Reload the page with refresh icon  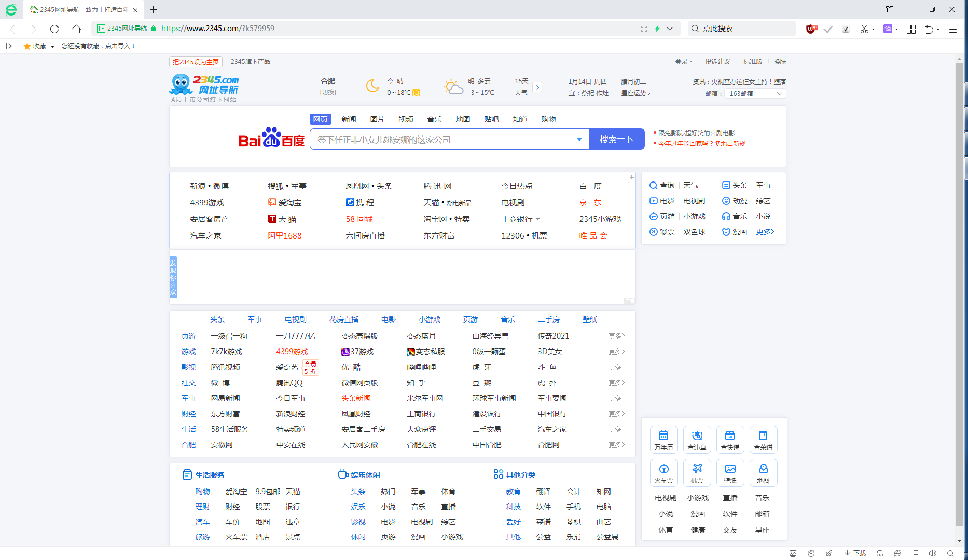coord(54,29)
